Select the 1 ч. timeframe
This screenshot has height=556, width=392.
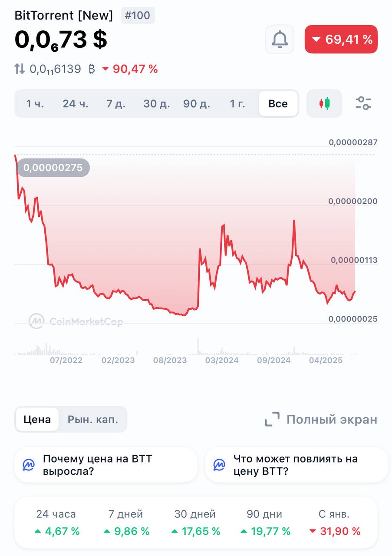(x=35, y=104)
